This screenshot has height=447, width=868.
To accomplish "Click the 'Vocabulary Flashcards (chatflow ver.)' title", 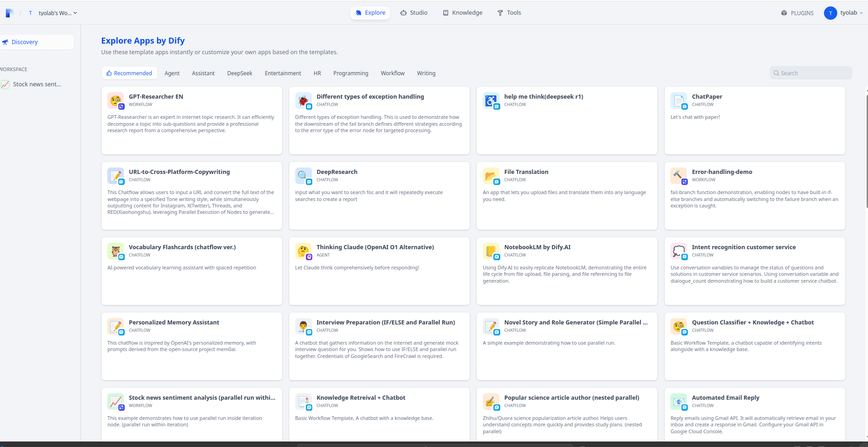I will click(x=182, y=247).
